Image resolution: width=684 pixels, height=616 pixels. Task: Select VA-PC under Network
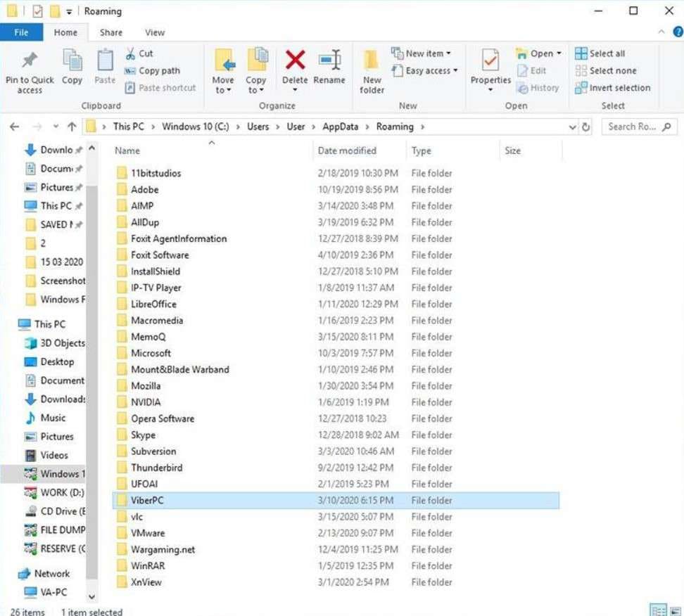tap(45, 593)
